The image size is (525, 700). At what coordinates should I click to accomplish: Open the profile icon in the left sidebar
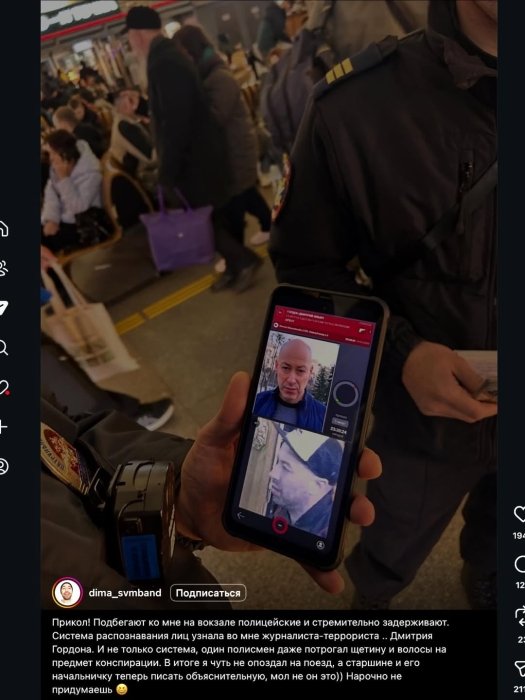point(3,466)
